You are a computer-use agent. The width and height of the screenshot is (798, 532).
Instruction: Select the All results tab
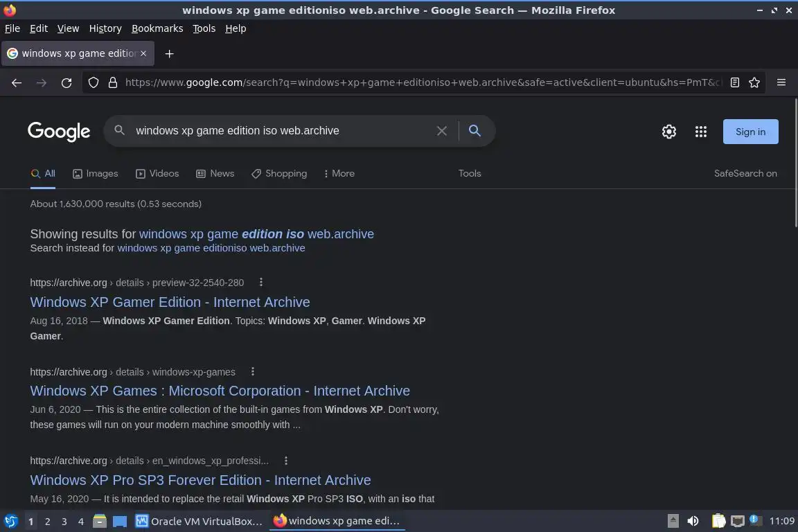click(43, 174)
